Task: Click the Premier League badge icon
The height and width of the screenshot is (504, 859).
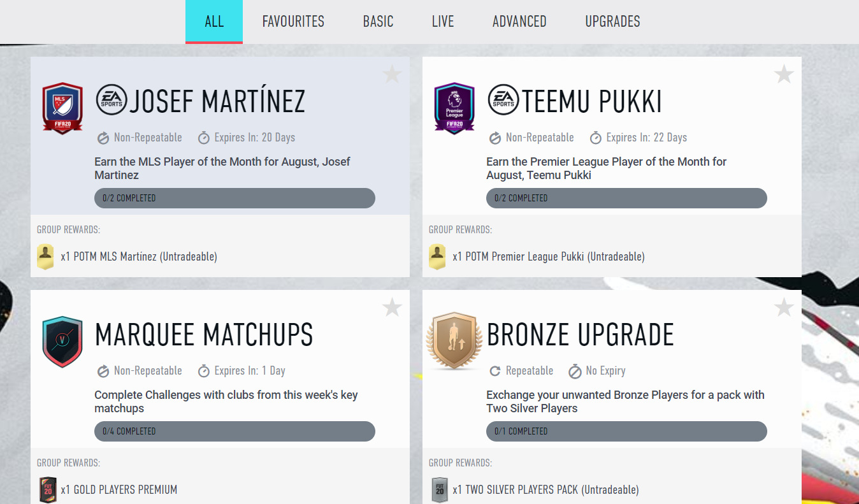Action: pos(454,108)
